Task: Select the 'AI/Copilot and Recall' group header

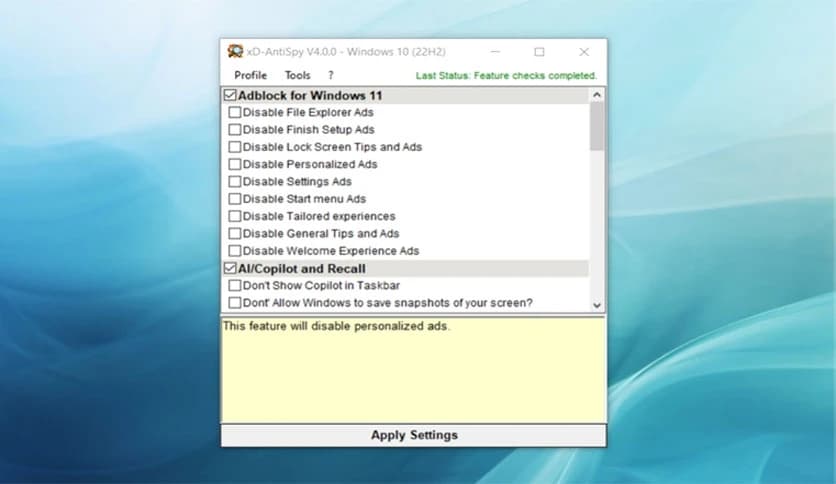Action: pos(302,269)
